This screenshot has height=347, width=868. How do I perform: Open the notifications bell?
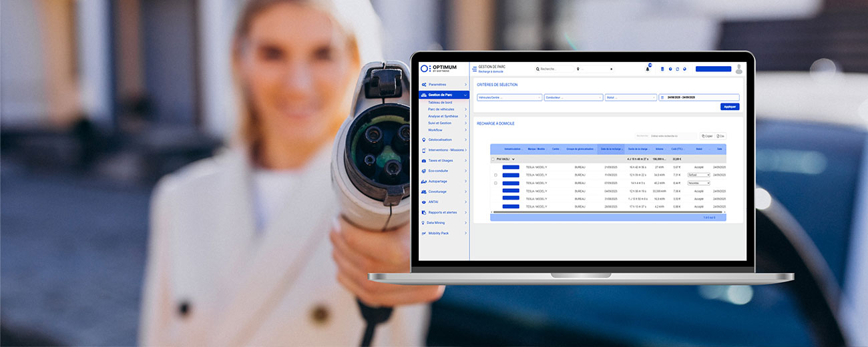pos(648,68)
